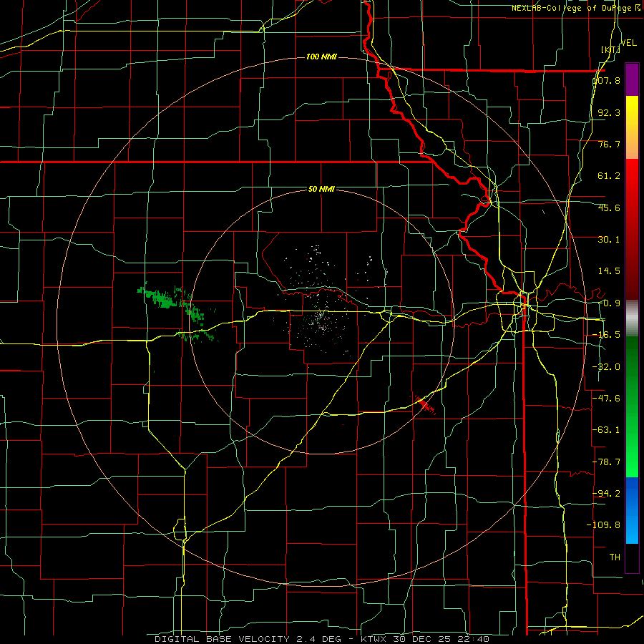The width and height of the screenshot is (644, 644).
Task: Select the 45.6 value on velocity scale
Action: pyautogui.click(x=609, y=208)
